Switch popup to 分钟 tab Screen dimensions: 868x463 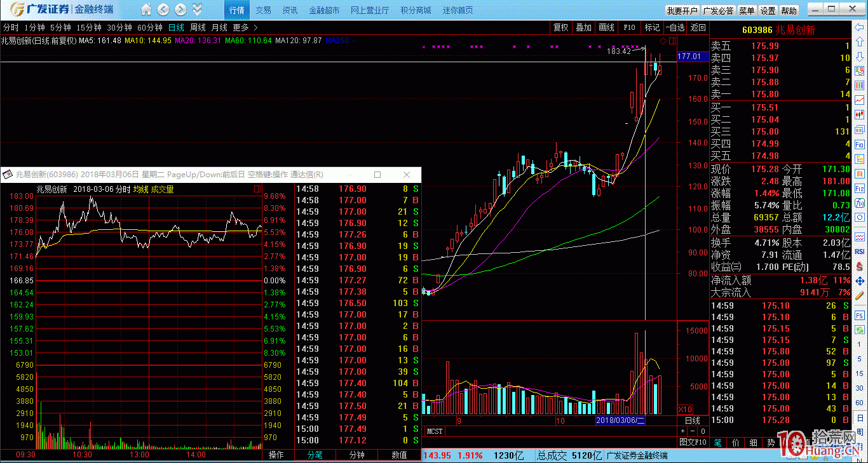(356, 455)
